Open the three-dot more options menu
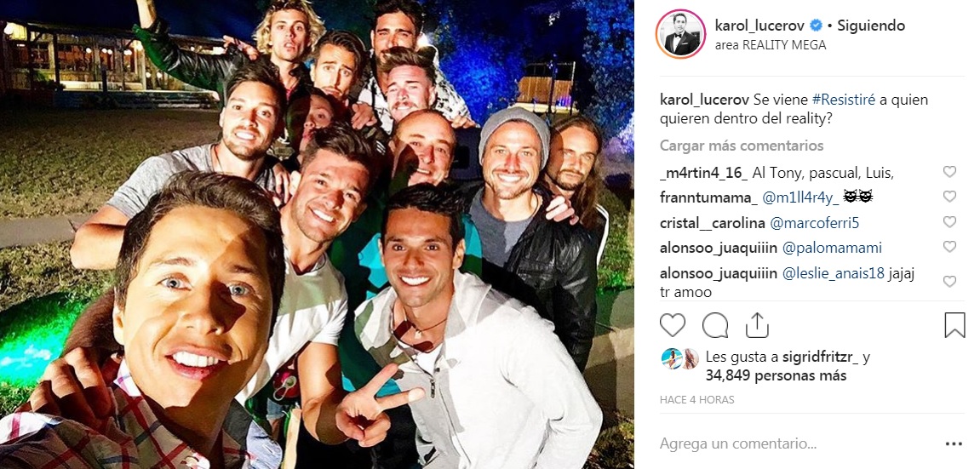This screenshot has height=469, width=980. pos(954,444)
